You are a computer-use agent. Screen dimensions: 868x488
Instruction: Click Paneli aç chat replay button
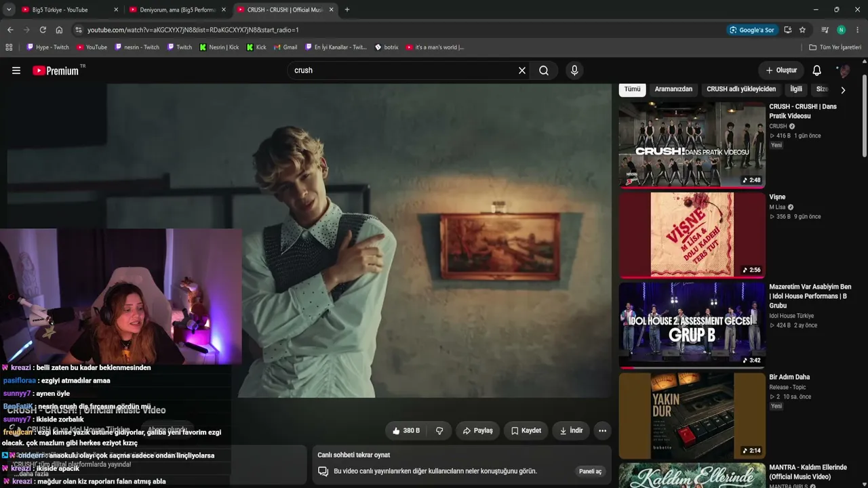(590, 471)
